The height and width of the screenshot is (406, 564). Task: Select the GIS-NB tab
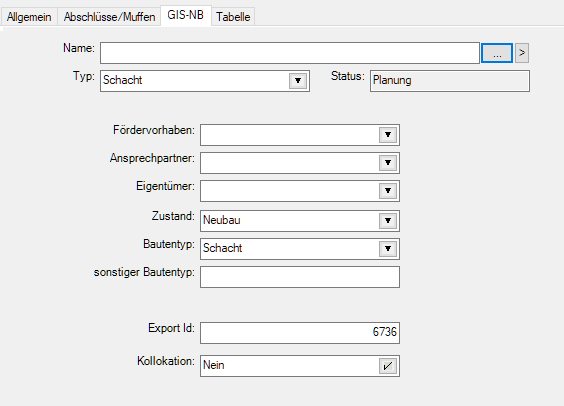(186, 15)
